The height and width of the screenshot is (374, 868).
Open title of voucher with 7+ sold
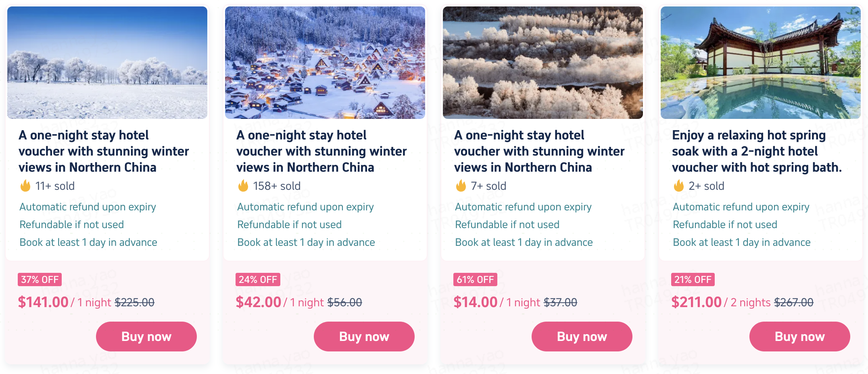539,151
